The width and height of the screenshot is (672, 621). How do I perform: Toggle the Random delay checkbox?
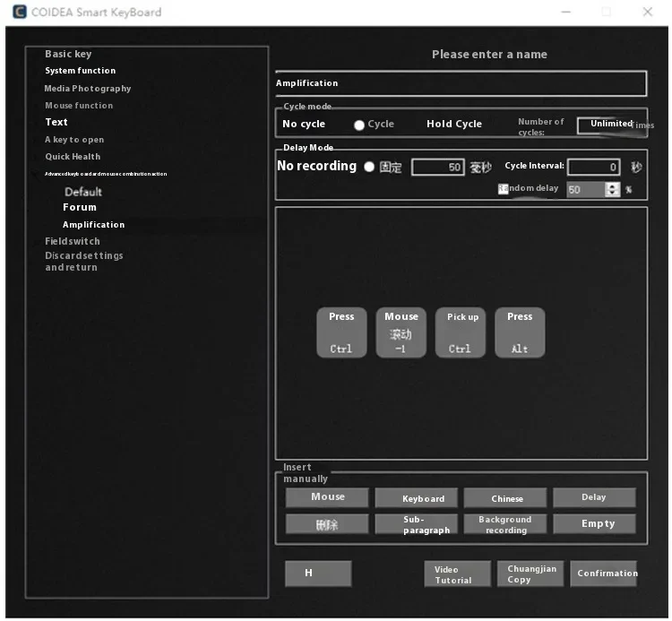[504, 189]
